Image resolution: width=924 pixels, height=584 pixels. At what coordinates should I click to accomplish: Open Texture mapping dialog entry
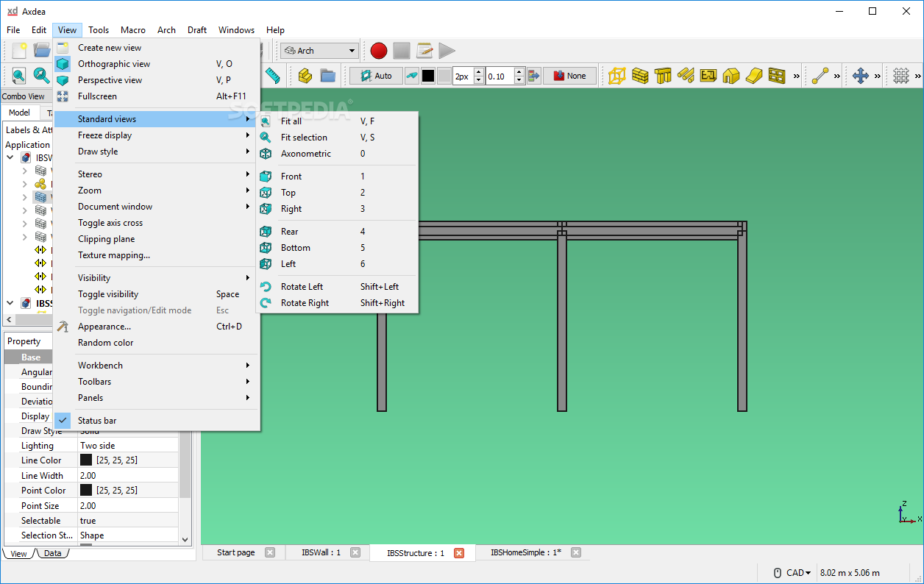pos(157,255)
